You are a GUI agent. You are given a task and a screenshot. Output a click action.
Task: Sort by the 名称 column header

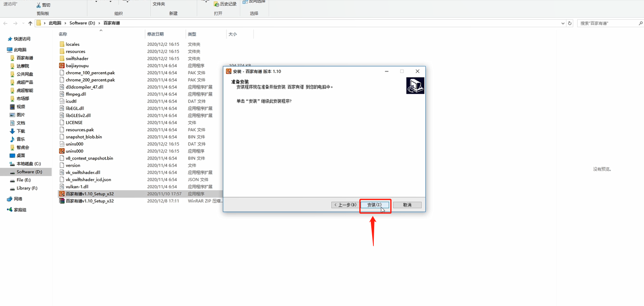coord(63,34)
